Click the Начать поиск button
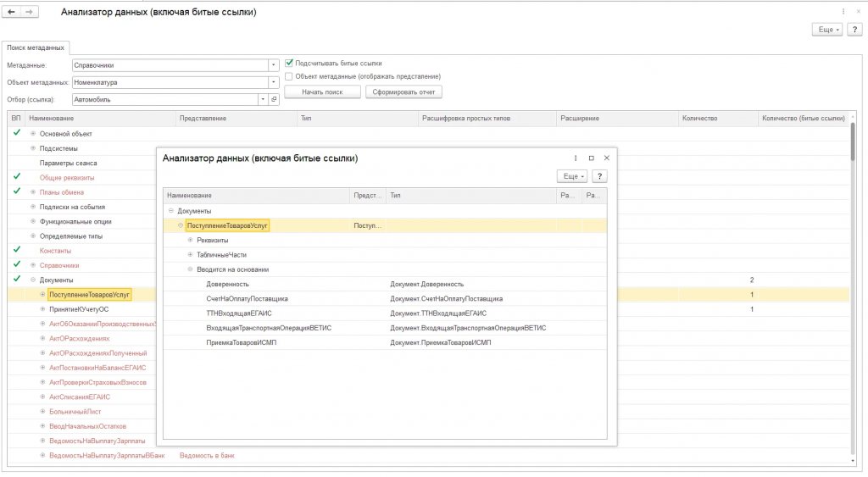Viewport: 868px width, 477px height. point(322,92)
